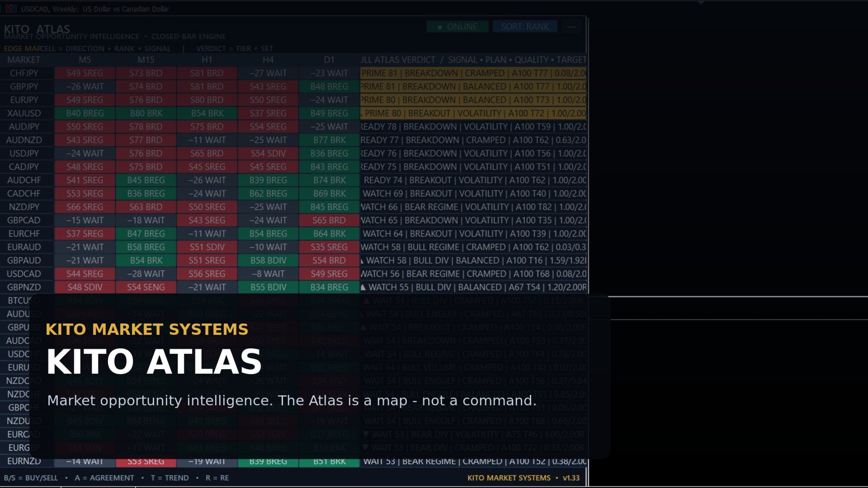Click the XAUUSD market label
The image size is (868, 488).
click(x=24, y=113)
